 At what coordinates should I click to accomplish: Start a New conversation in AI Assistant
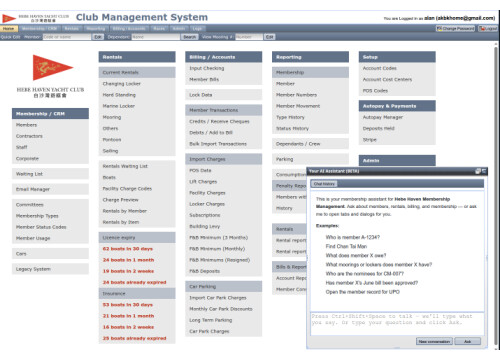click(x=434, y=341)
